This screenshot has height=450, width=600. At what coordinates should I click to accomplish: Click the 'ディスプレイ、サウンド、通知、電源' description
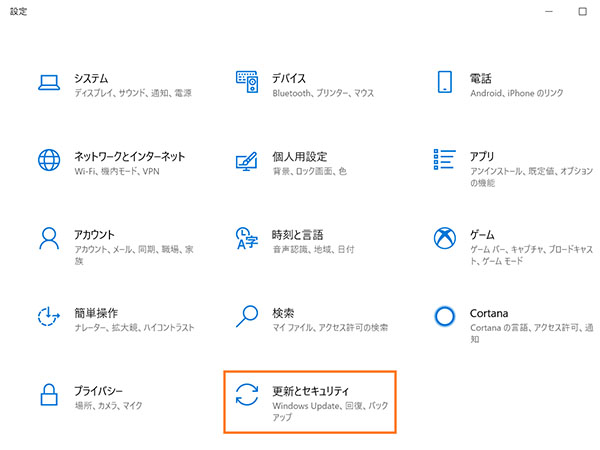[x=133, y=93]
